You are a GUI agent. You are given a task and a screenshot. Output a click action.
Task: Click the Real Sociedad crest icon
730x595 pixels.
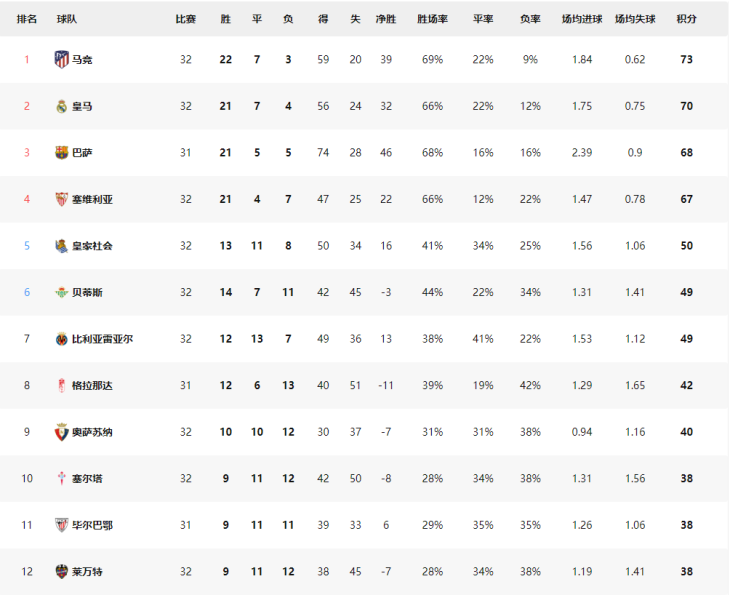click(61, 246)
